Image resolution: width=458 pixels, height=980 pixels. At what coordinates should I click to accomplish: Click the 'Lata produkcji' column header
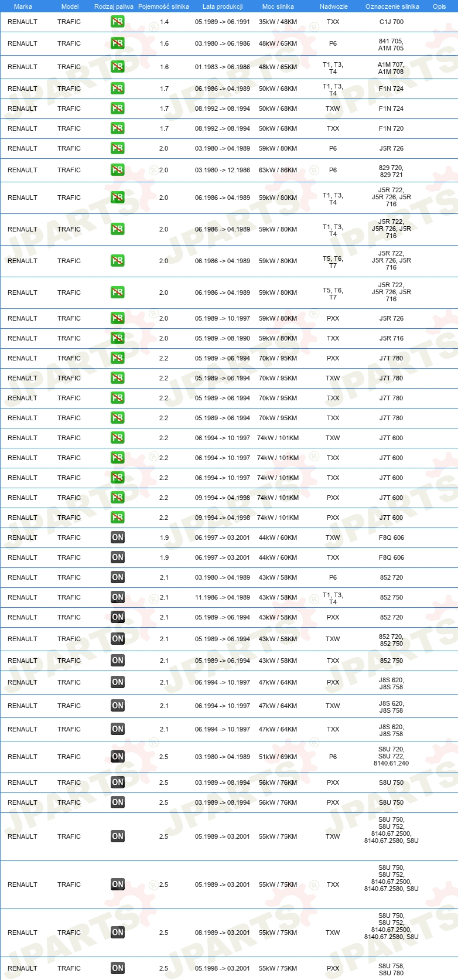pos(223,6)
